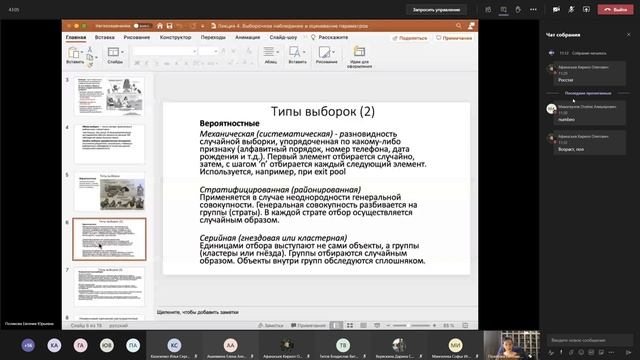Click the Заметки button in status bar
640x360 pixels.
[x=271, y=325]
